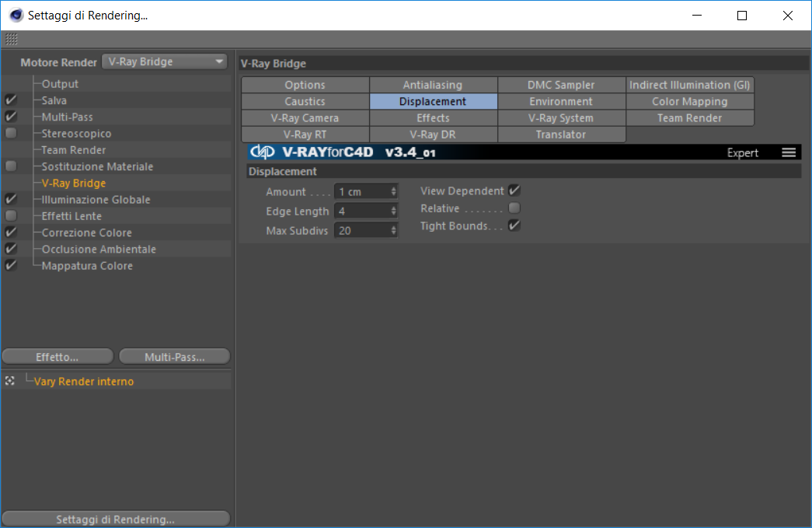The image size is (812, 528).
Task: Open the Environment tab
Action: point(561,102)
